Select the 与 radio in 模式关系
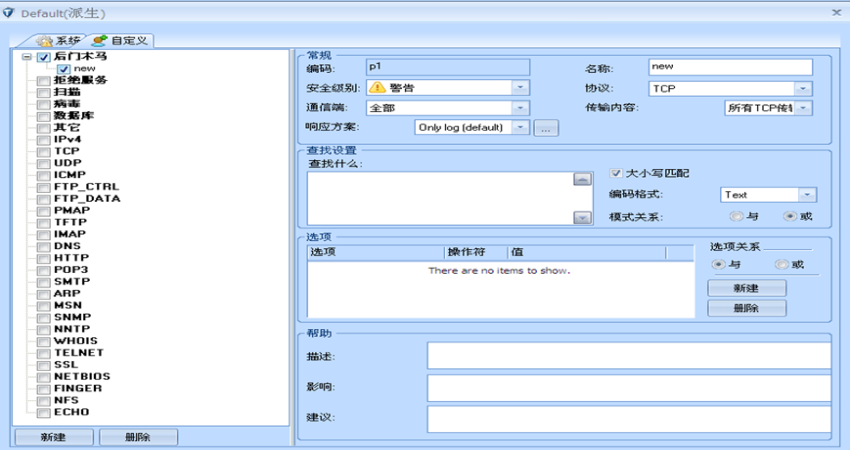The height and width of the screenshot is (450, 850). 736,216
